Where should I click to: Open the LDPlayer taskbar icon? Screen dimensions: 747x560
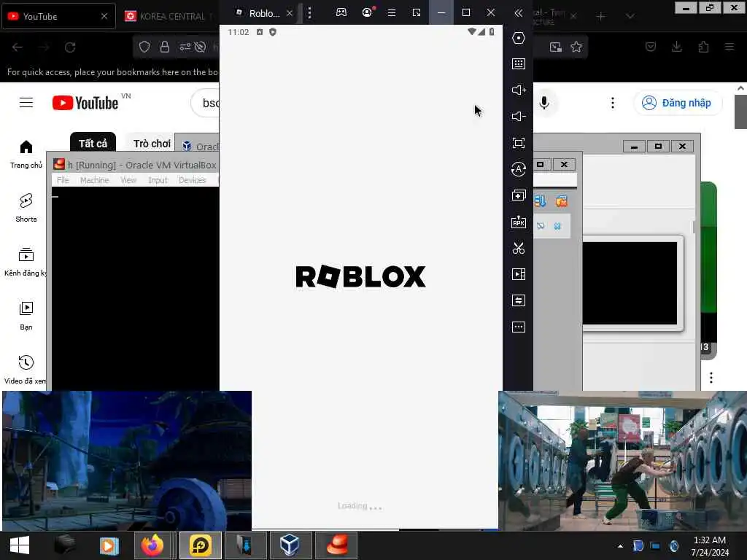200,545
